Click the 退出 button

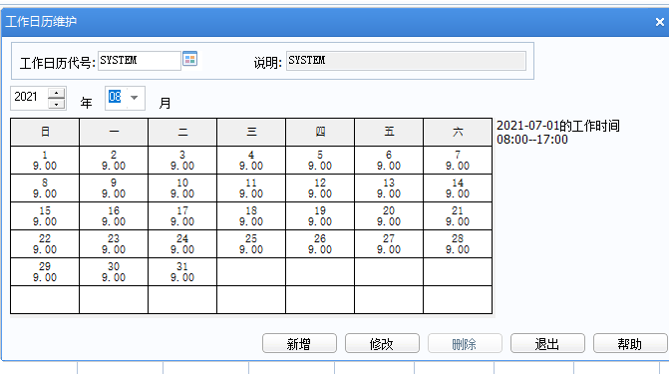547,343
